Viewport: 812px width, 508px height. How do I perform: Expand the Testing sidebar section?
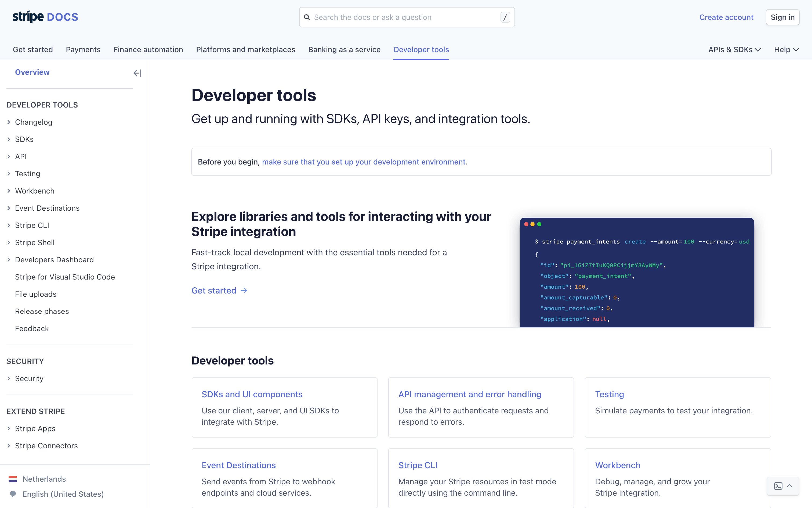(x=9, y=174)
